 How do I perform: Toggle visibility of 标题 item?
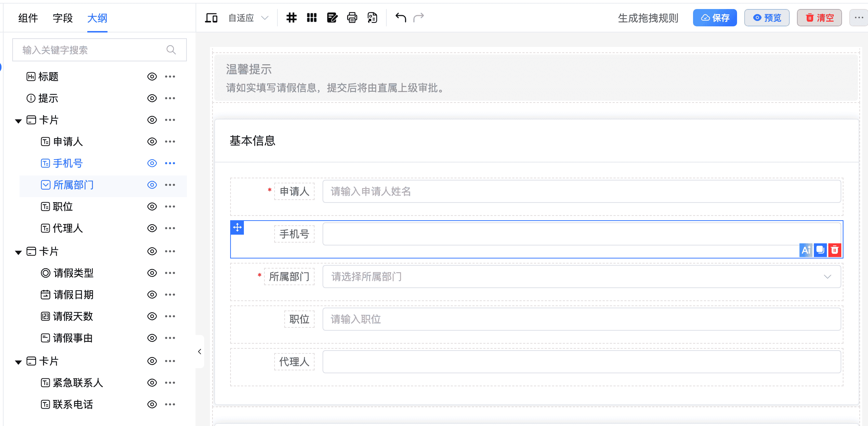(152, 77)
